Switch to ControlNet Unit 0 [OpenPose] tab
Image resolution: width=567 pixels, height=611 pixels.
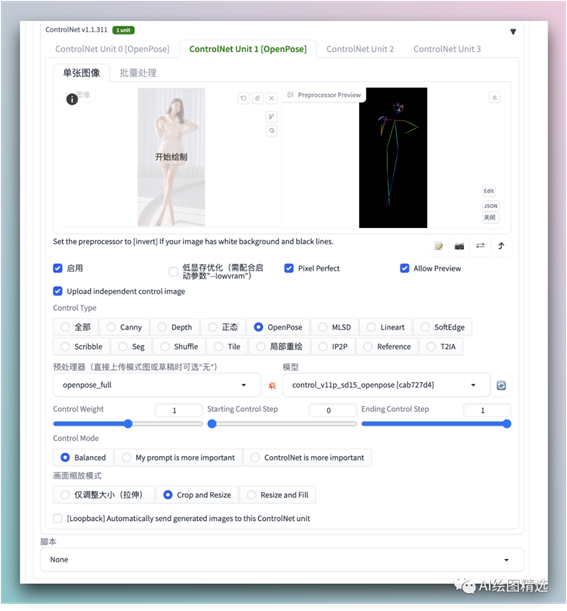coord(112,49)
